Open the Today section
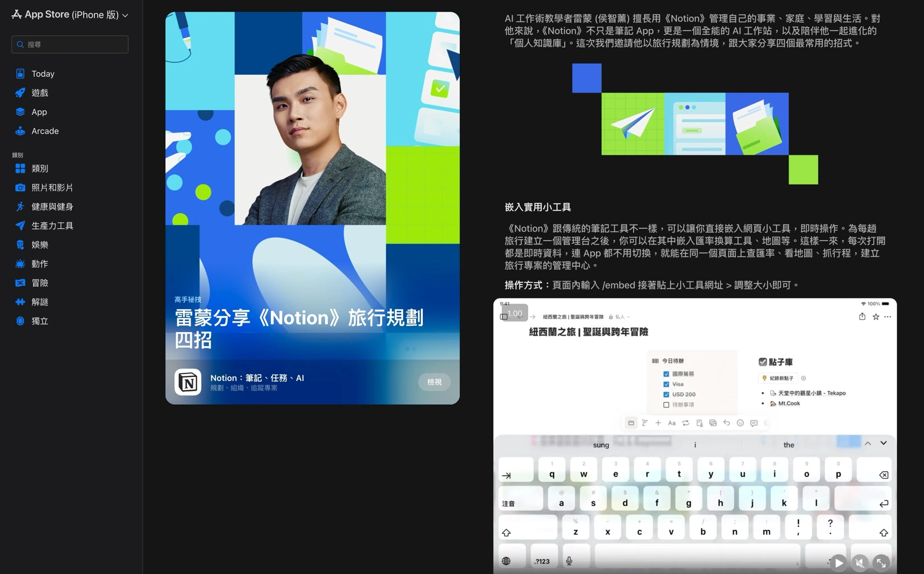 click(43, 74)
